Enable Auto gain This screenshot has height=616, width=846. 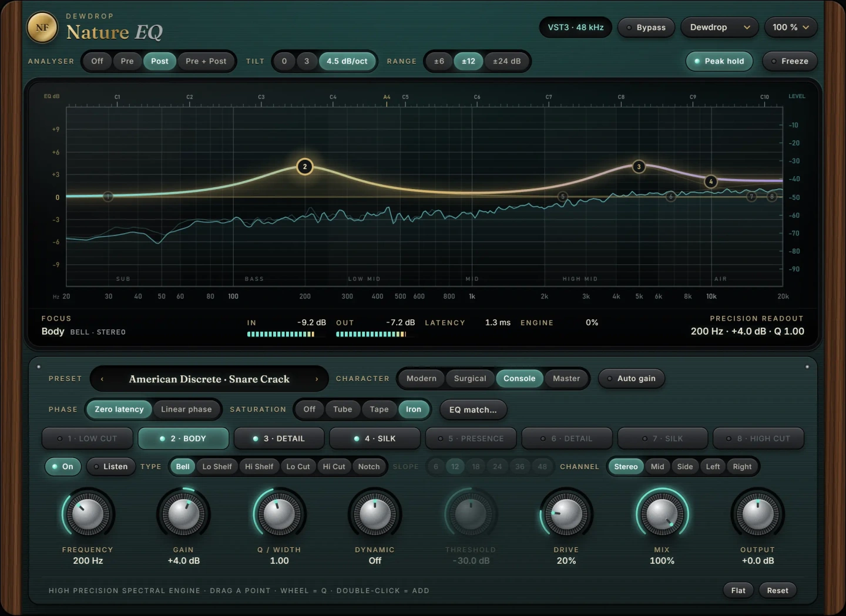[632, 379]
